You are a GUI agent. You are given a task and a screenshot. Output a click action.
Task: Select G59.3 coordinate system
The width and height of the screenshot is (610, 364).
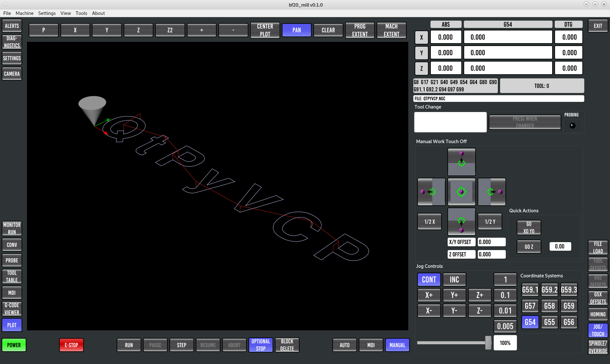[x=569, y=290]
